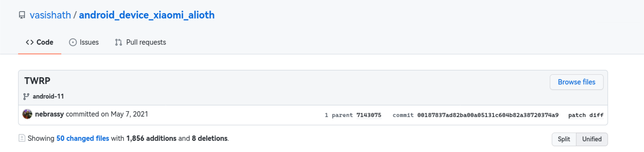
Task: Open the patch view link
Action: (577, 115)
